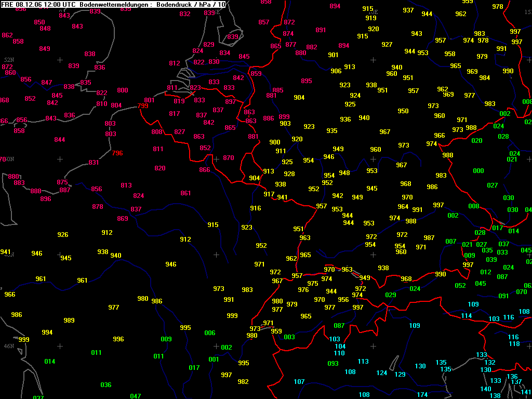Image resolution: width=532 pixels, height=399 pixels.
Task: Select the red station reading 820
Action: pos(160,168)
